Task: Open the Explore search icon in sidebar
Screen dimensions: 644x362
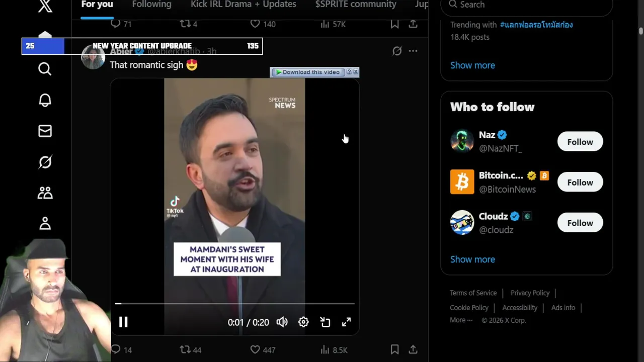Action: [x=45, y=69]
